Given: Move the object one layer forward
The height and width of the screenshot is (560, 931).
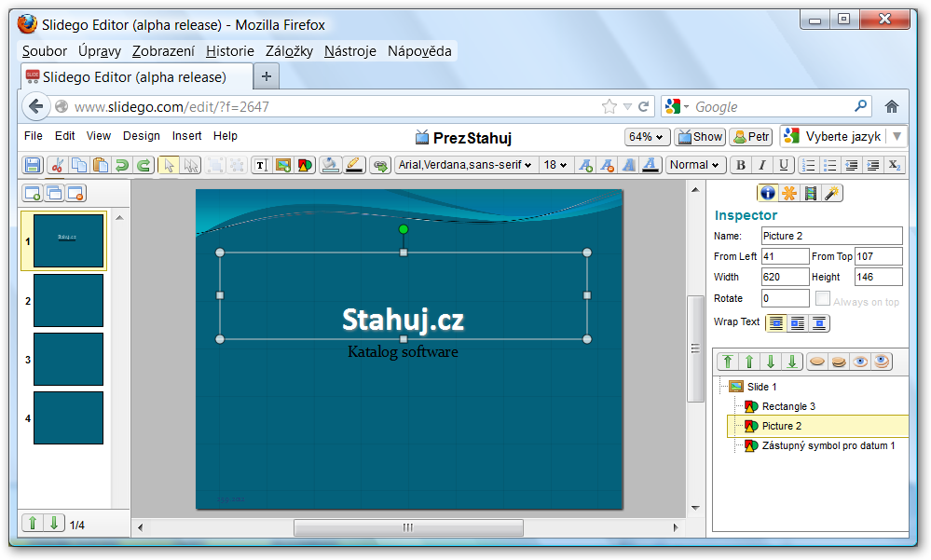Looking at the screenshot, I should (749, 362).
